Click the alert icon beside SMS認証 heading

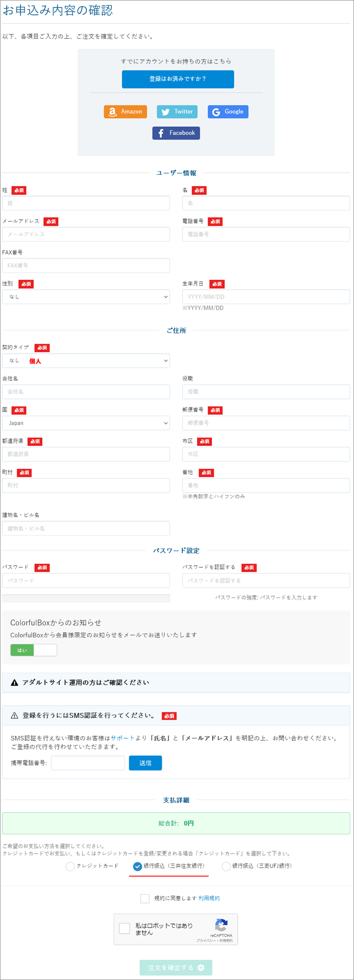click(15, 716)
